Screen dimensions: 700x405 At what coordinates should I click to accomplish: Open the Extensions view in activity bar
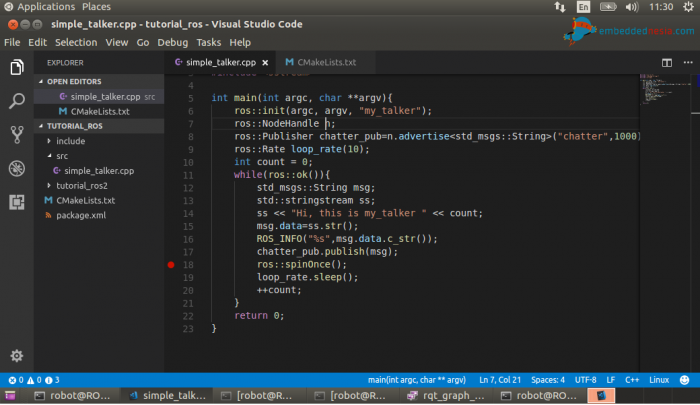tap(17, 202)
